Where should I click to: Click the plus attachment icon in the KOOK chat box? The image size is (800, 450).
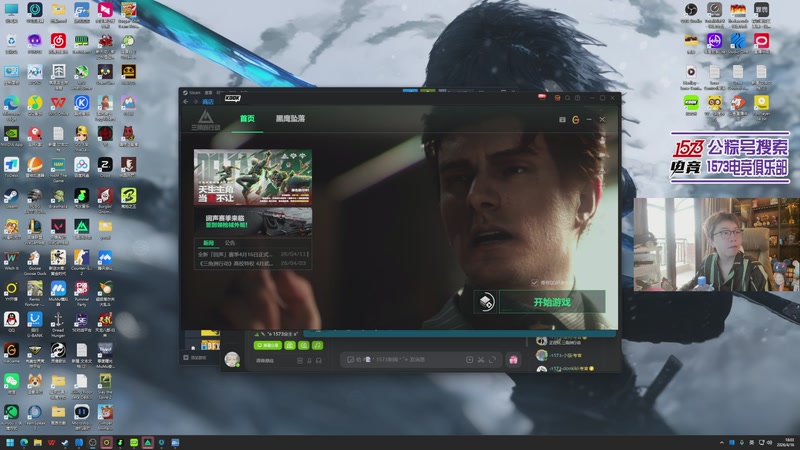469,360
